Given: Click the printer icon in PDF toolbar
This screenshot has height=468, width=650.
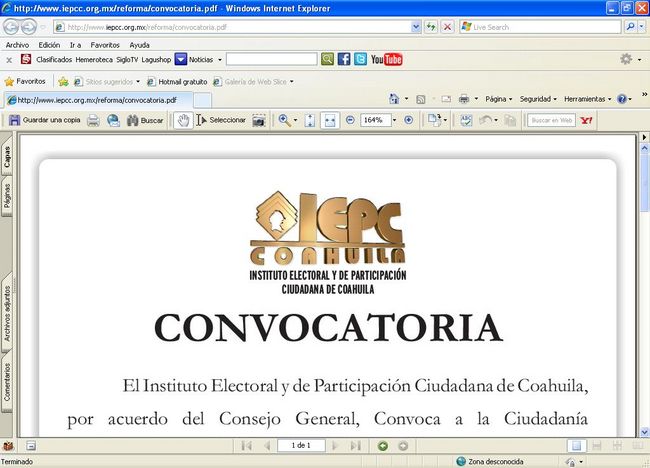Looking at the screenshot, I should pyautogui.click(x=93, y=120).
